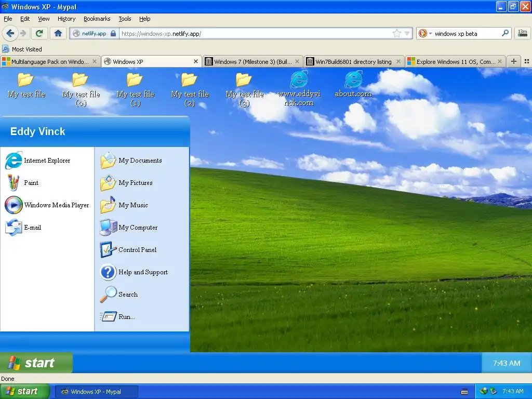Click the real Windows taskbar Start button
Viewport: 532px width, 399px height.
coord(25,392)
